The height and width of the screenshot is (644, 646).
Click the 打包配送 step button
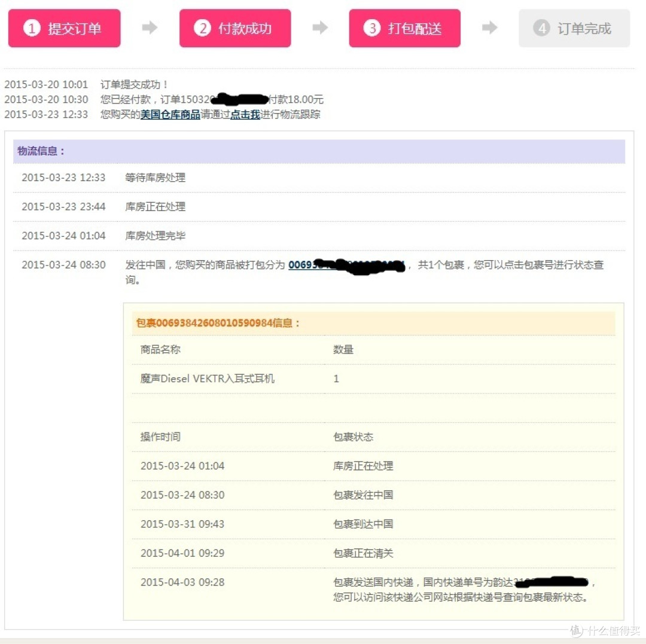404,29
